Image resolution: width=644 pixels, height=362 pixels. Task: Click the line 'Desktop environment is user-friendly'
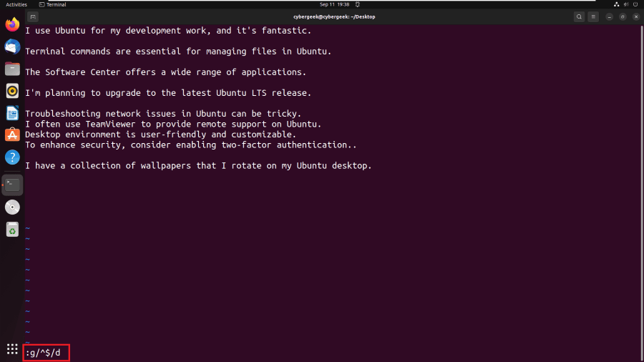pos(160,134)
